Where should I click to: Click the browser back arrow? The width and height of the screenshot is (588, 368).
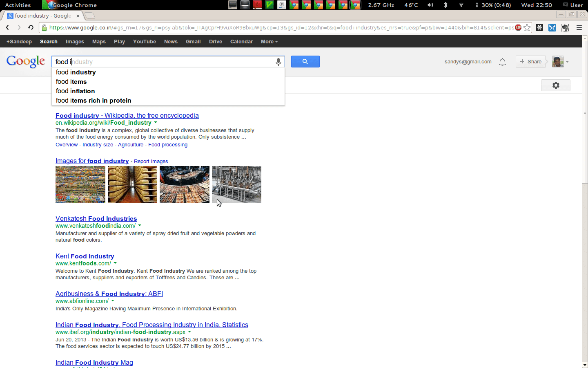[x=7, y=27]
